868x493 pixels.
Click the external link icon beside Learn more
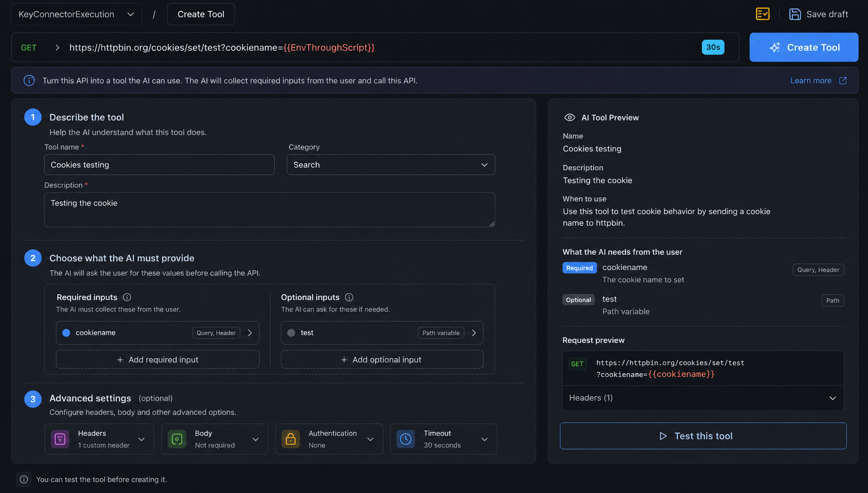tap(842, 80)
